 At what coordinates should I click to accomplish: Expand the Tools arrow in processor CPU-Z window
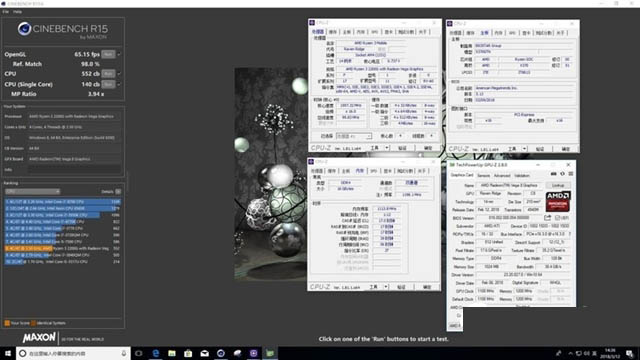[x=387, y=148]
